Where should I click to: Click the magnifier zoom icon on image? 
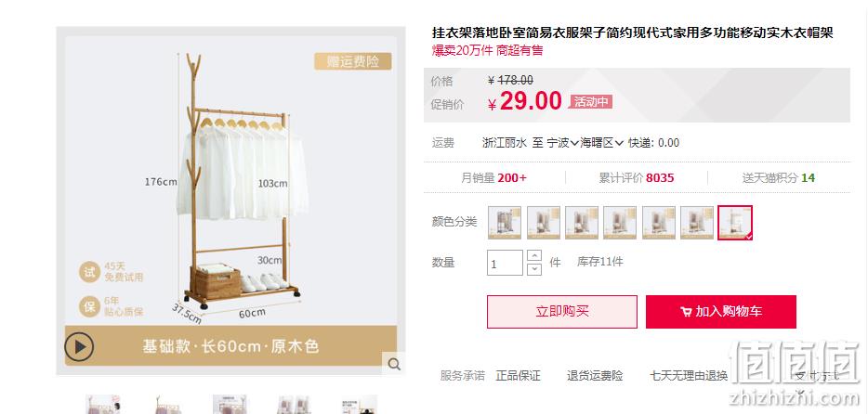(394, 364)
